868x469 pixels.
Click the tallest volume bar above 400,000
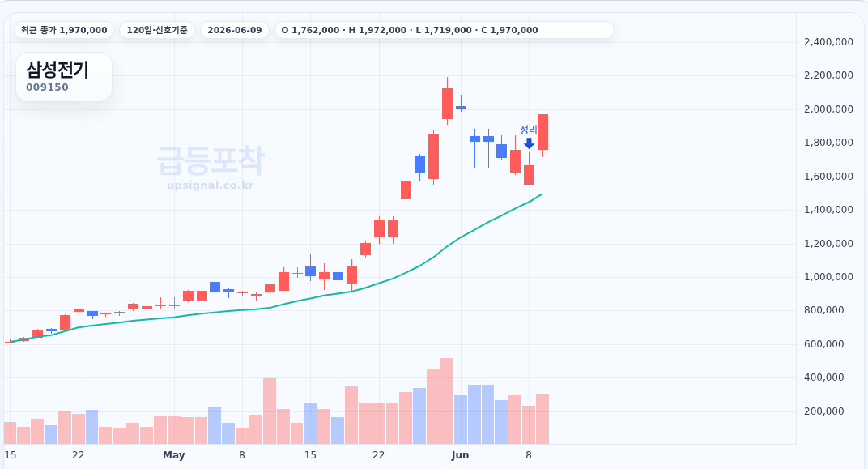coord(447,401)
